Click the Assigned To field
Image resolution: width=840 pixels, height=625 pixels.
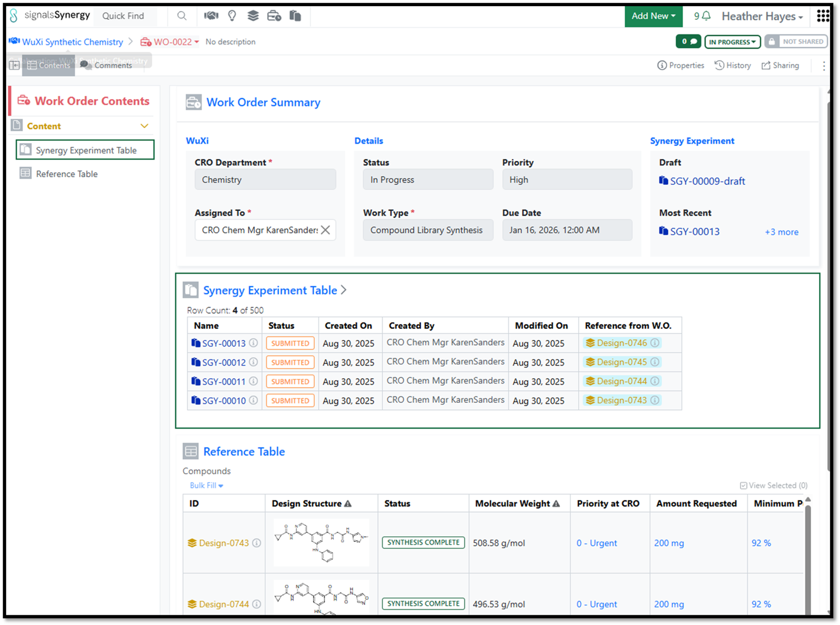coord(265,230)
